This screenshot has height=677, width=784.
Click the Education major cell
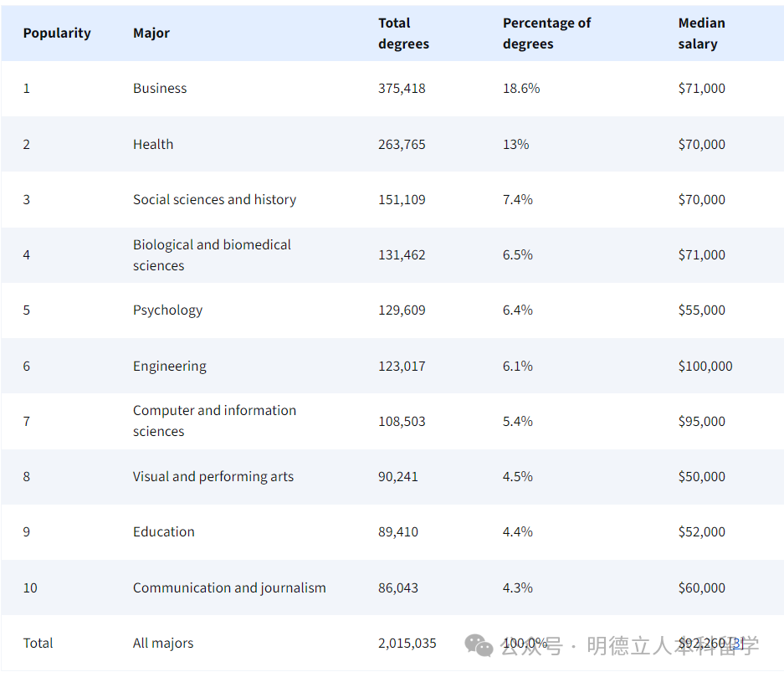click(163, 532)
